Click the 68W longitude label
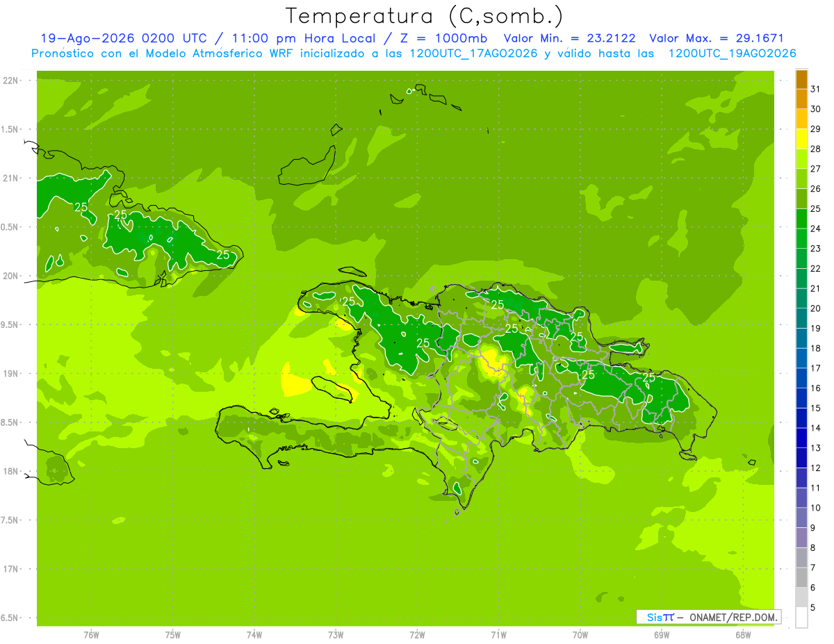834x644 pixels. click(743, 635)
